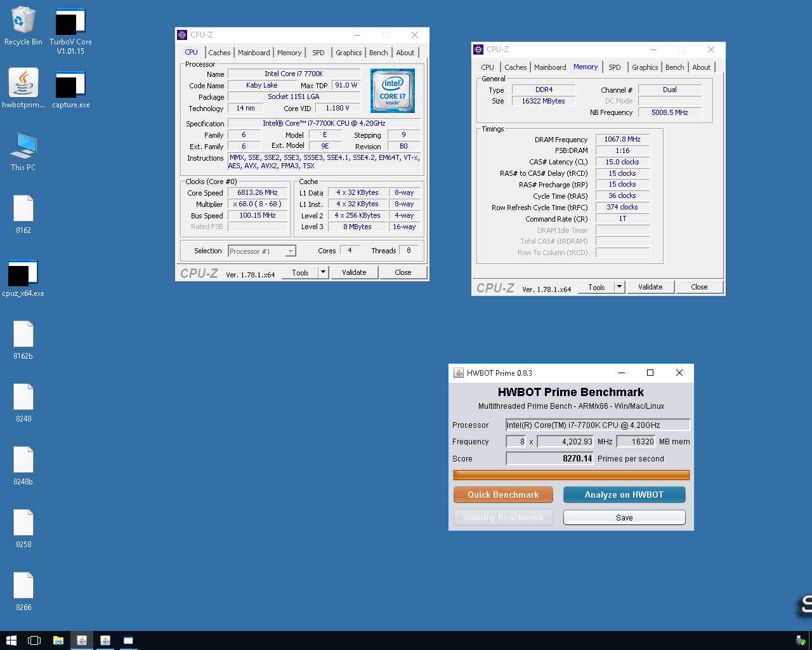
Task: Click the CAS# Latency value 15.0 clocks
Action: pos(622,162)
